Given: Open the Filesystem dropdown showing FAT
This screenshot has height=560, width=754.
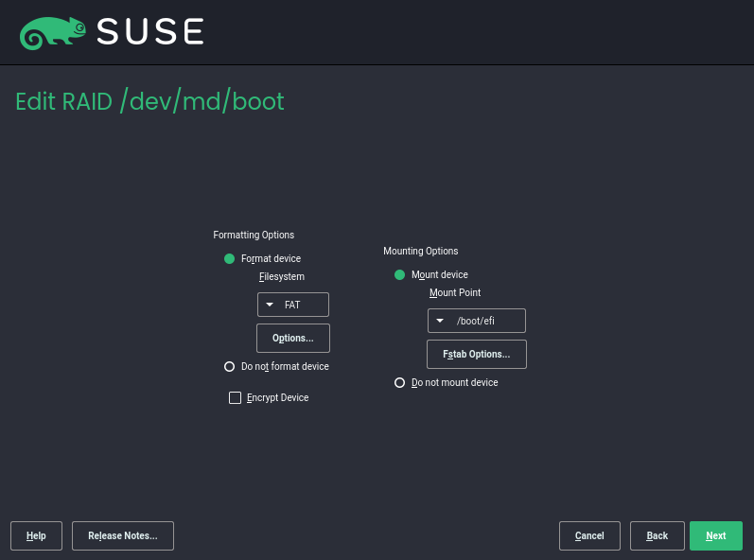Looking at the screenshot, I should (293, 305).
